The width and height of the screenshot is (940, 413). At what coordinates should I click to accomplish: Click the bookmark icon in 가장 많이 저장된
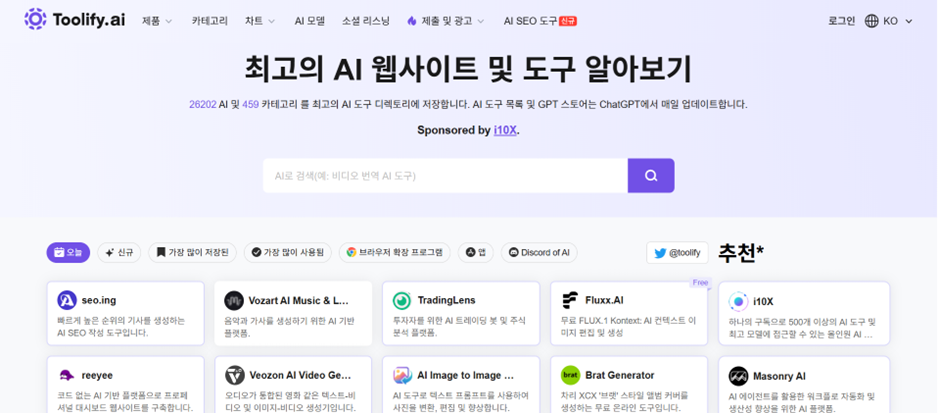(161, 252)
